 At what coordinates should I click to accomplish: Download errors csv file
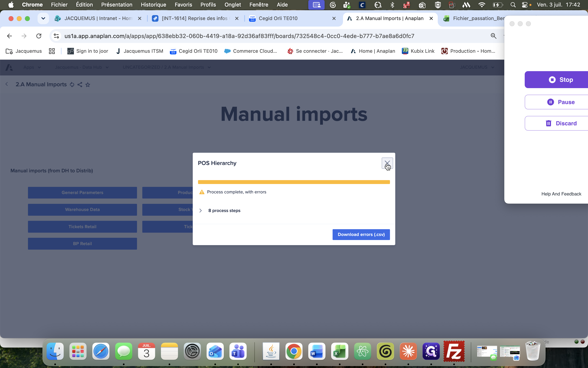[361, 234]
